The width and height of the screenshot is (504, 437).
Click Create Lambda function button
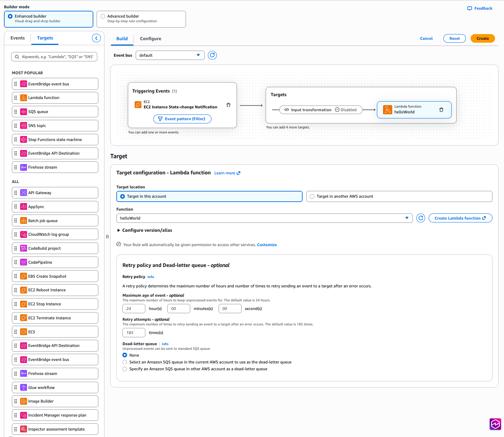[461, 218]
